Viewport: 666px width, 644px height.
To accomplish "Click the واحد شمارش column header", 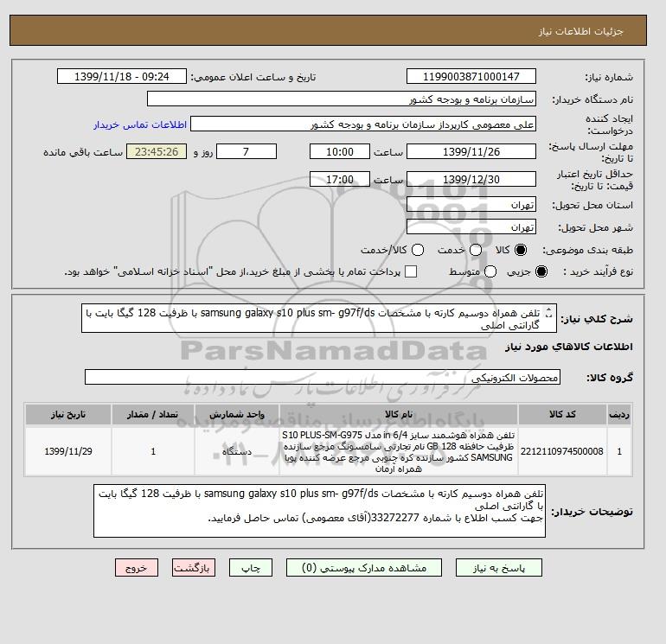I will click(237, 414).
